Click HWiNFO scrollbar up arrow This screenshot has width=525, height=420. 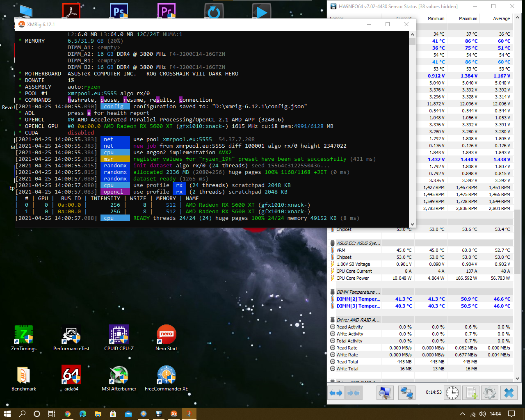click(517, 18)
